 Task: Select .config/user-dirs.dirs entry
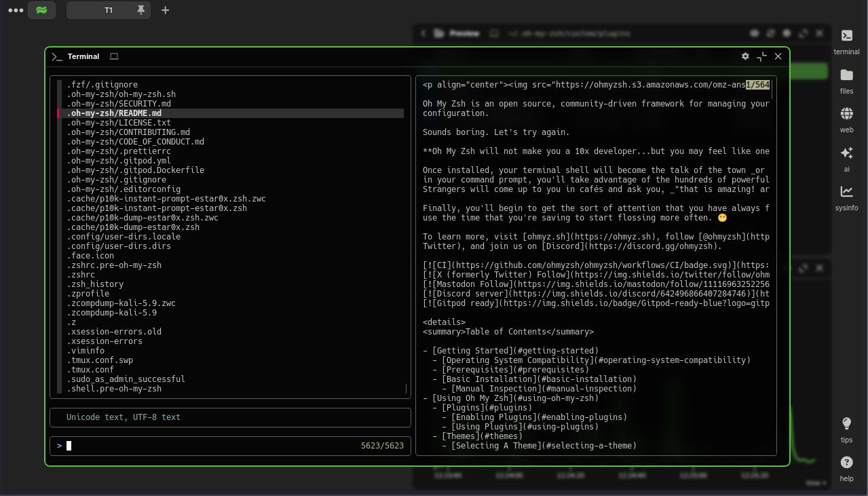point(119,246)
